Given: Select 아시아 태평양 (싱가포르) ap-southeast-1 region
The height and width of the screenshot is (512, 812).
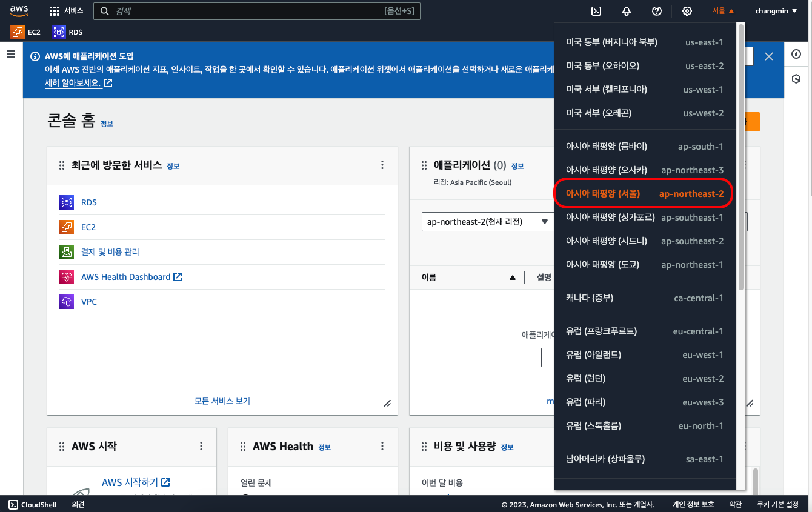Looking at the screenshot, I should coord(645,218).
